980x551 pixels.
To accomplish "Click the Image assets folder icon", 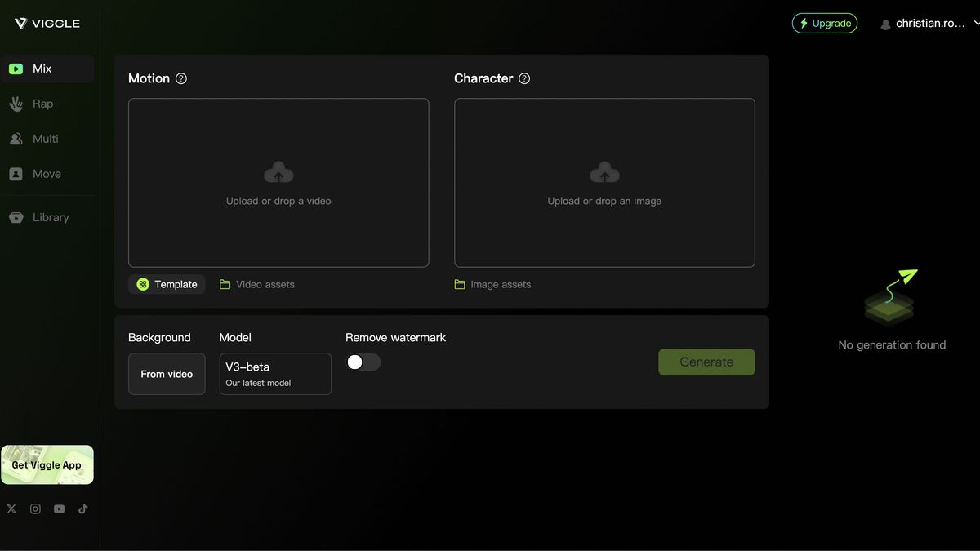I will click(459, 284).
